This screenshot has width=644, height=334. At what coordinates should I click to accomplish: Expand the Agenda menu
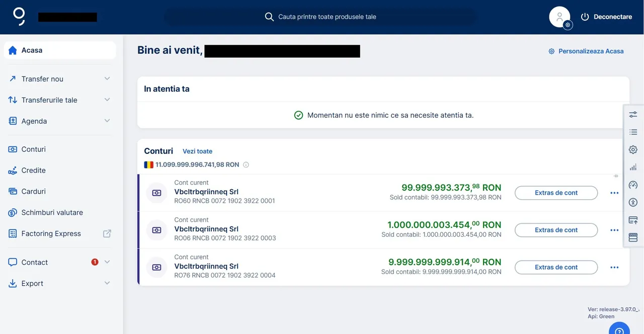coord(107,121)
